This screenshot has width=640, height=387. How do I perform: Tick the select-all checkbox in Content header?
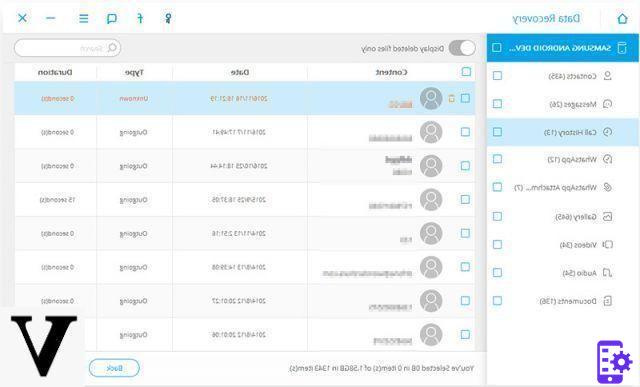tap(466, 72)
